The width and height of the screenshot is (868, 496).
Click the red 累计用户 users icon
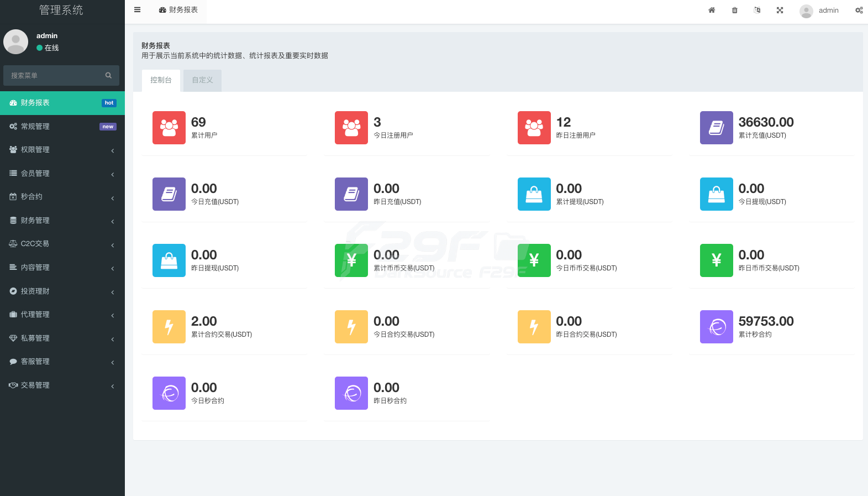coord(169,128)
